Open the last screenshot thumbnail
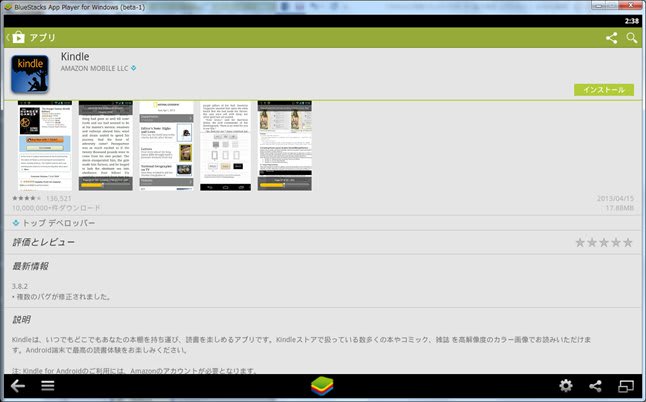This screenshot has width=646, height=402. pyautogui.click(x=287, y=145)
